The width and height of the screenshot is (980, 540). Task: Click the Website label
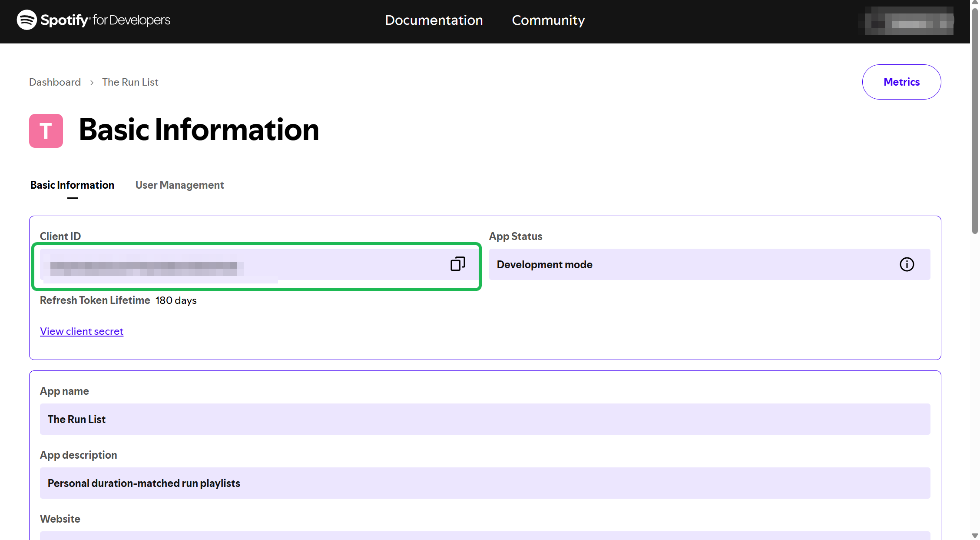(x=60, y=519)
